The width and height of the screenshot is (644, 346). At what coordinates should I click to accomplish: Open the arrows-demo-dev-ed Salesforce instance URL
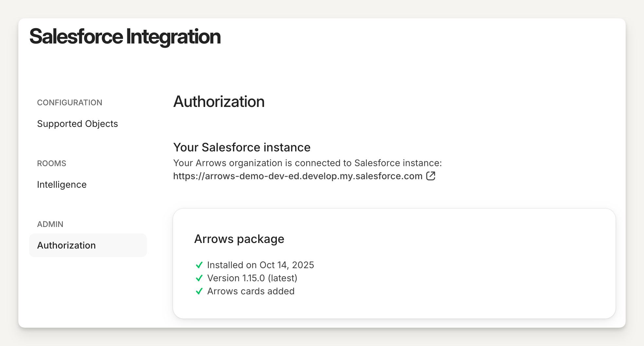297,176
